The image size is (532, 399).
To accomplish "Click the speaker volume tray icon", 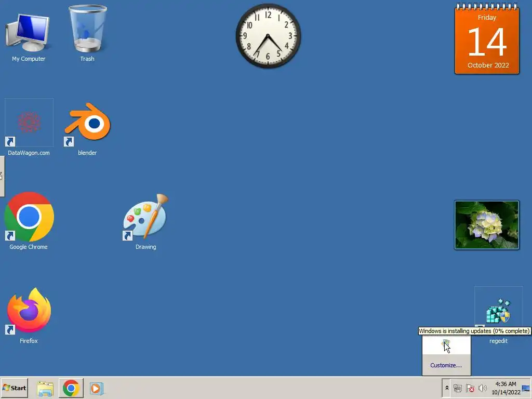I will pyautogui.click(x=482, y=388).
